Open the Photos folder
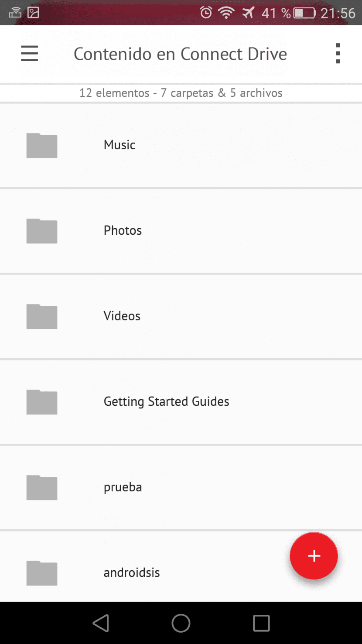This screenshot has width=362, height=644. click(x=123, y=230)
